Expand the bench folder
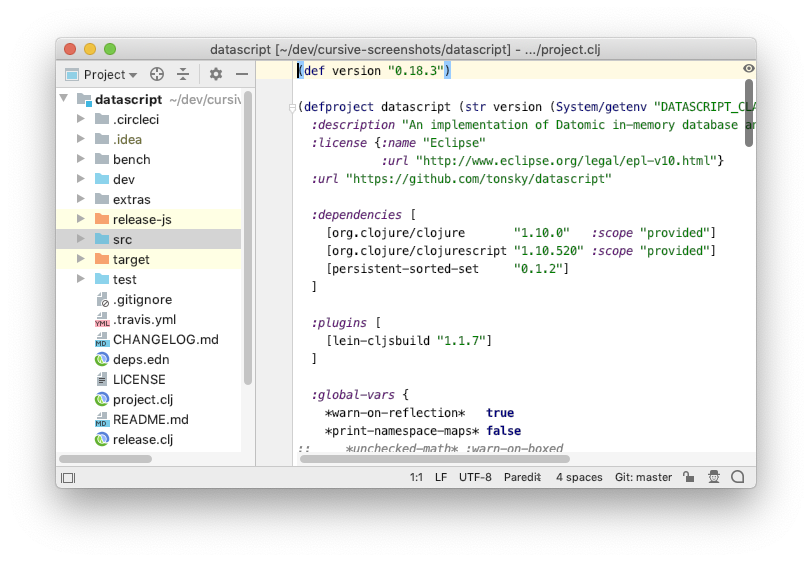The width and height of the screenshot is (812, 562). pyautogui.click(x=81, y=158)
